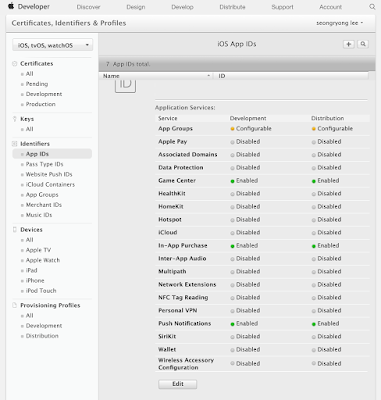Select Merchant IDs
Image resolution: width=381 pixels, height=400 pixels.
[x=44, y=205]
